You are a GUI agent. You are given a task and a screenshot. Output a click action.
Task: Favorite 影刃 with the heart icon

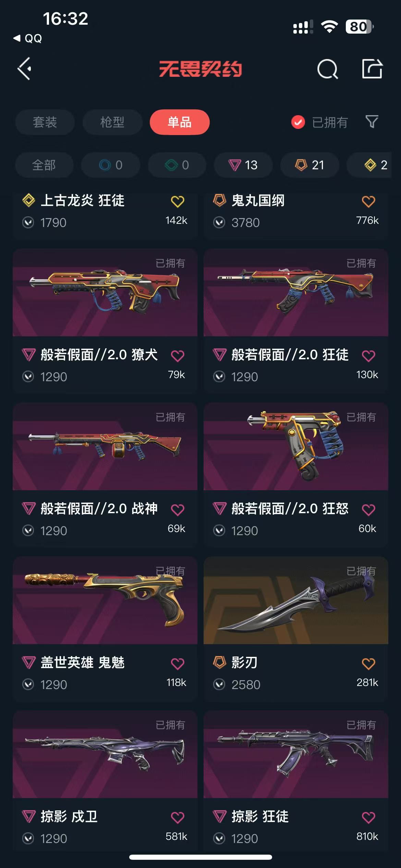click(368, 663)
